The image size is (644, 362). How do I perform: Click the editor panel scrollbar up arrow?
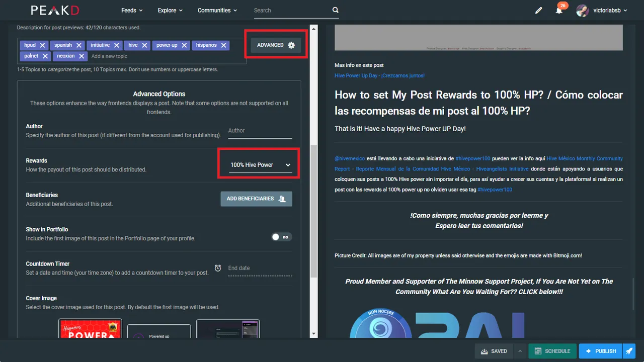[314, 28]
